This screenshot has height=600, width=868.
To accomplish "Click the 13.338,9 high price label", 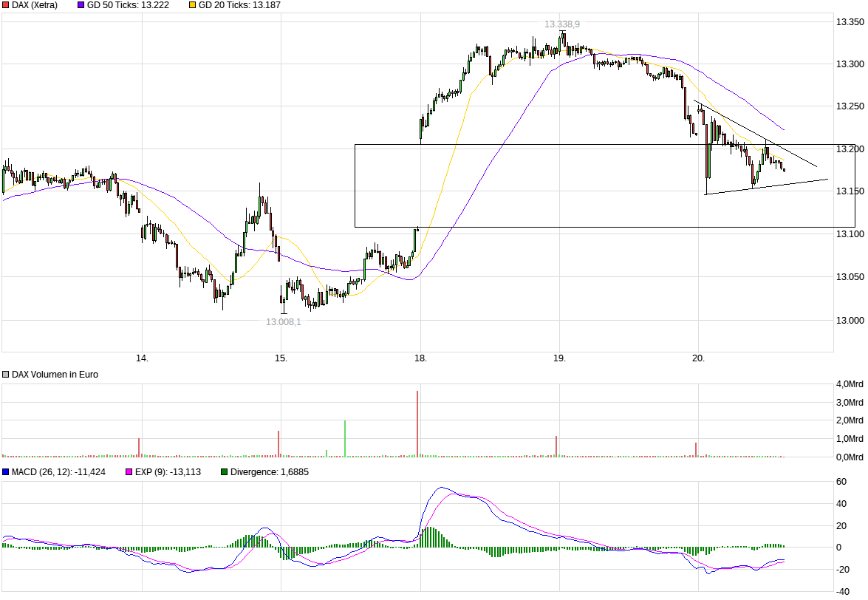I will [563, 24].
